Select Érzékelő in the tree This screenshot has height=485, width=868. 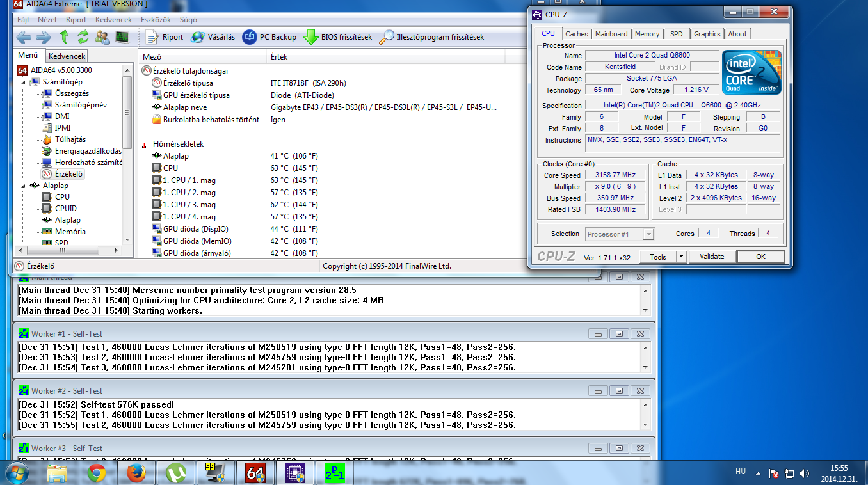[x=62, y=174]
